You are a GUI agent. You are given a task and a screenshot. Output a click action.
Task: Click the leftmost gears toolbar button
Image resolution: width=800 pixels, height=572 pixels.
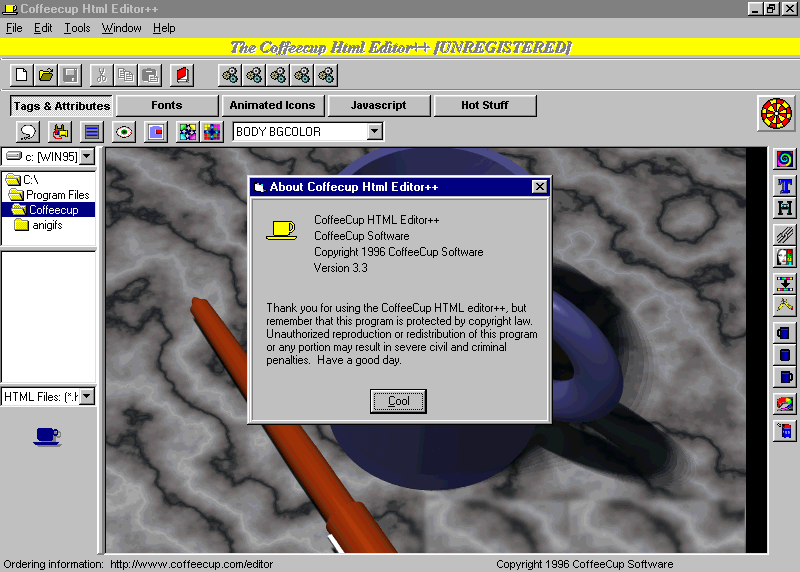(230, 76)
